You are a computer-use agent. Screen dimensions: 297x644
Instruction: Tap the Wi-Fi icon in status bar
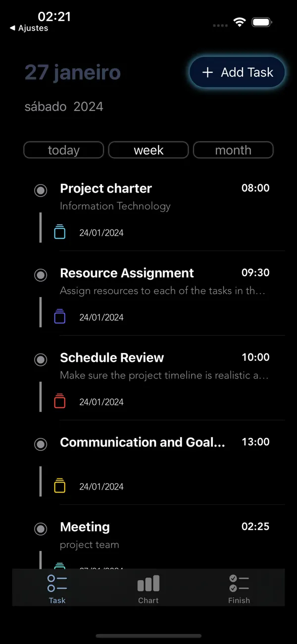(x=240, y=22)
